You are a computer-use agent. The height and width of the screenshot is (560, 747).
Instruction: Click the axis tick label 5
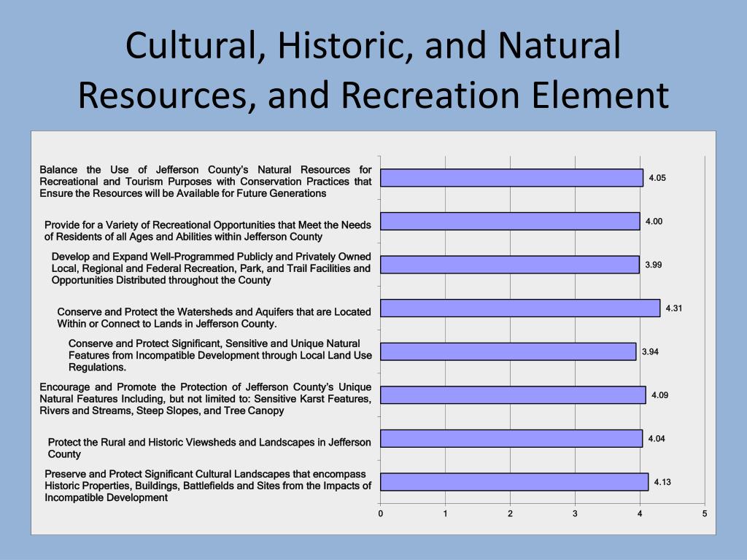point(705,514)
